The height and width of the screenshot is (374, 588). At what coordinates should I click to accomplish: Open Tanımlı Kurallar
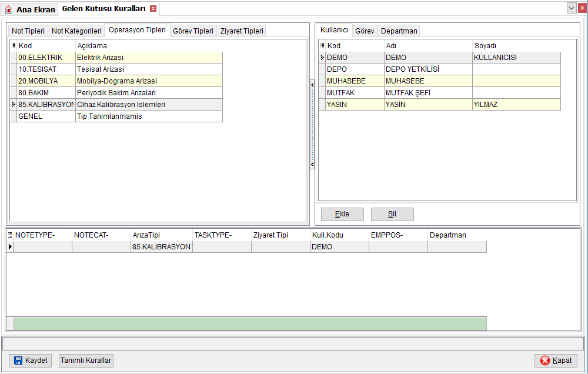point(86,360)
